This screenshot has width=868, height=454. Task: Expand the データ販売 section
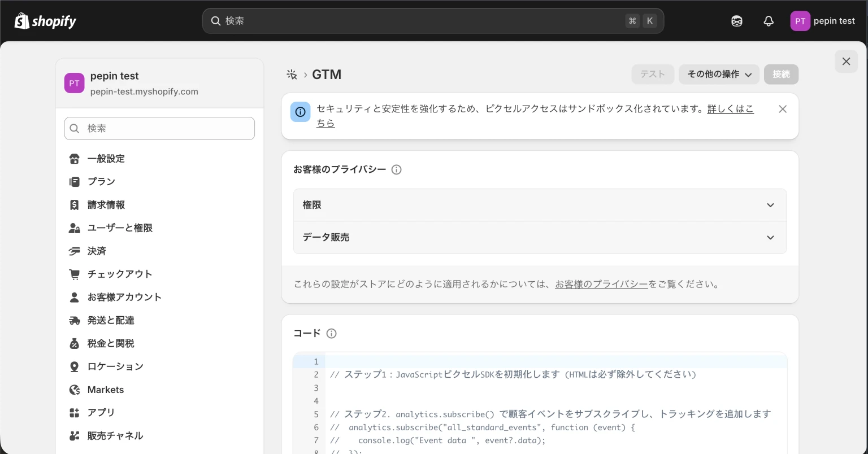tap(540, 238)
